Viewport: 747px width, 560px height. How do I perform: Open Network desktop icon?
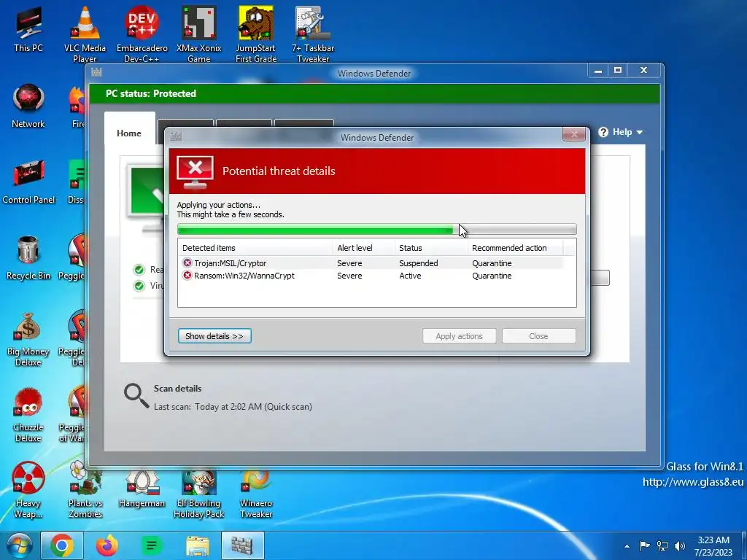(x=28, y=106)
